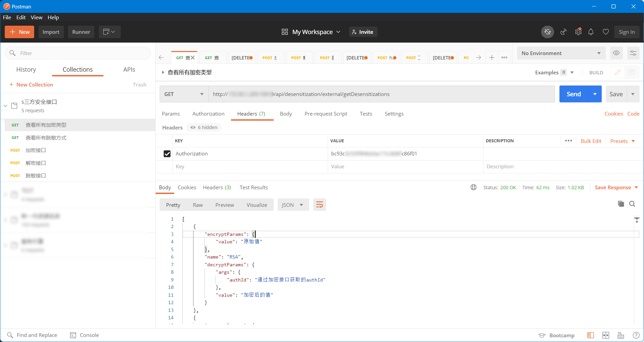This screenshot has height=342, width=644.
Task: Click the capture requests satellite icon
Action: 563,32
